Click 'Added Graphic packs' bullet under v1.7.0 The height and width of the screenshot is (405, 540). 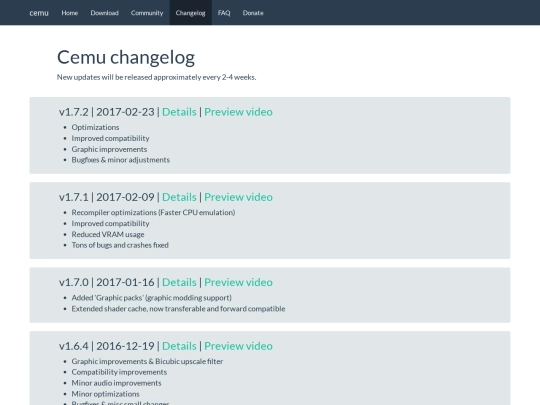click(x=152, y=298)
